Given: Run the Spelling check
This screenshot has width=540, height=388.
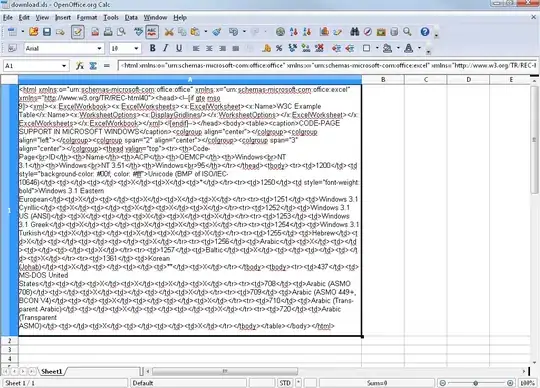Looking at the screenshot, I should point(138,32).
